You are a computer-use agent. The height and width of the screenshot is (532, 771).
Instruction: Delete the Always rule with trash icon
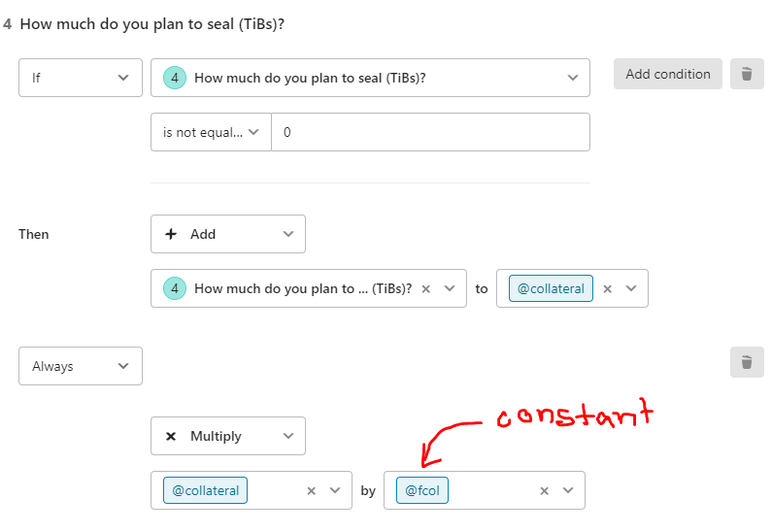747,362
